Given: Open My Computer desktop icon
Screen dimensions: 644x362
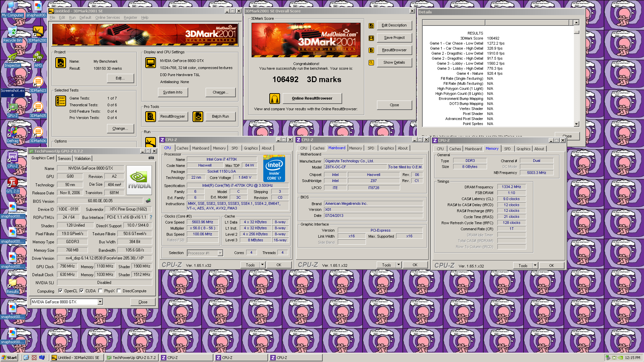Looking at the screenshot, I should (12, 9).
